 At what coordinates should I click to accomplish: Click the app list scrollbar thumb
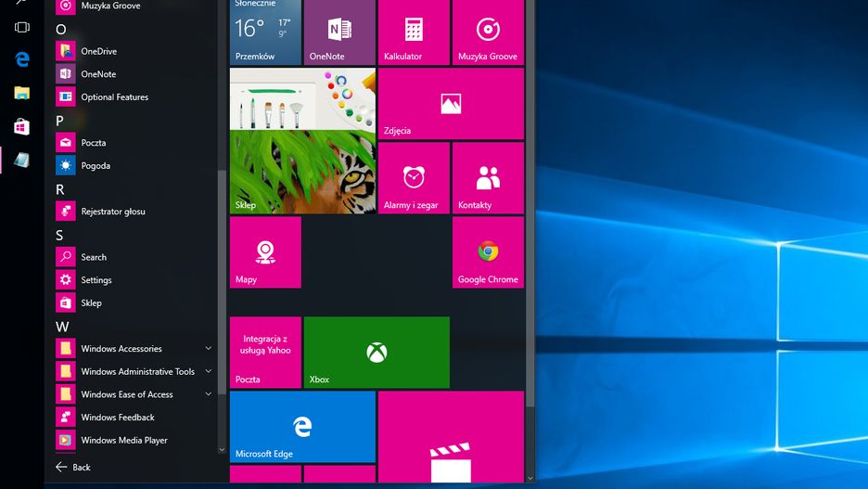(222, 282)
